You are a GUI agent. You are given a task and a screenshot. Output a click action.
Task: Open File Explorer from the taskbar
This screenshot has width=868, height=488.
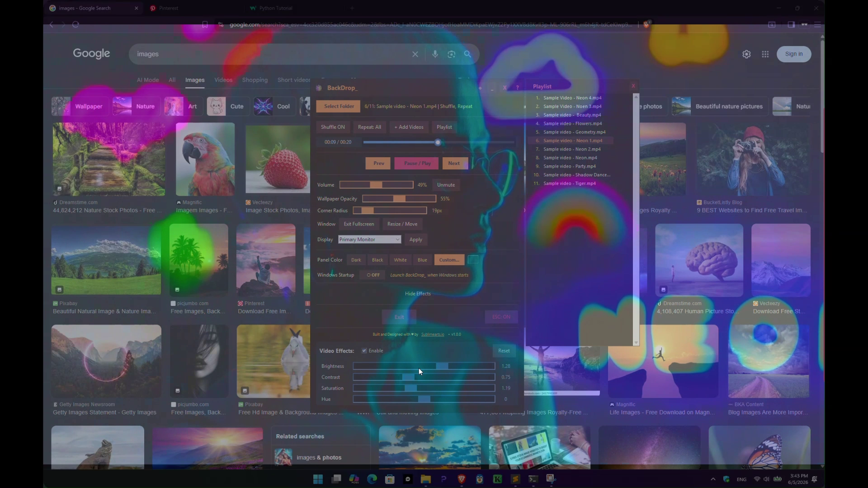pyautogui.click(x=425, y=479)
